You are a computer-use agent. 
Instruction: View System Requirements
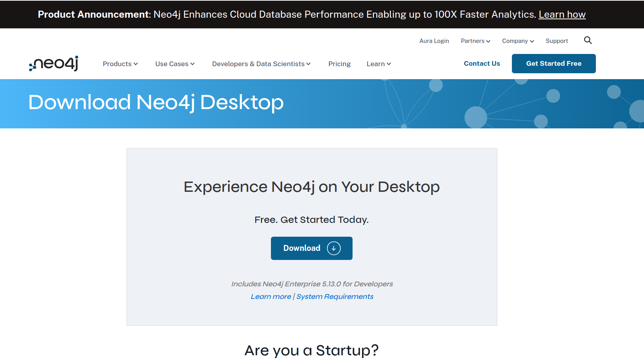(x=335, y=297)
